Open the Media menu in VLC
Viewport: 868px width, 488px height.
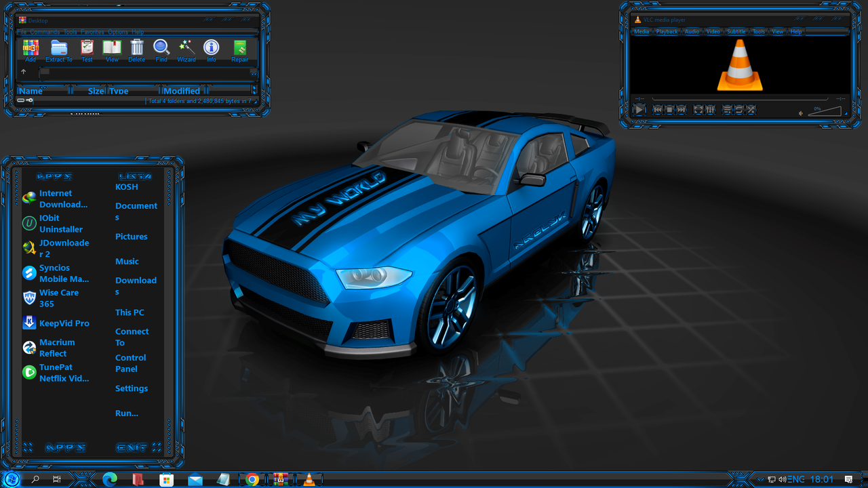click(x=642, y=32)
